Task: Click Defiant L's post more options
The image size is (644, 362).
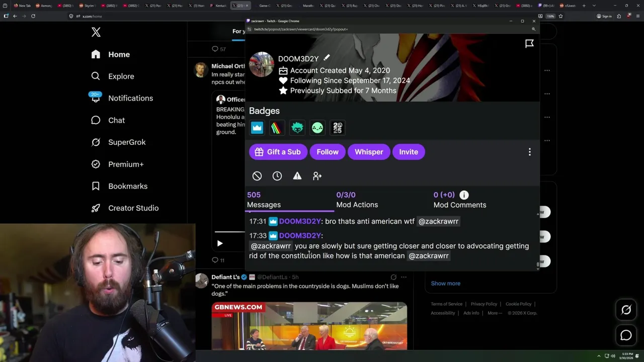Action: [404, 277]
